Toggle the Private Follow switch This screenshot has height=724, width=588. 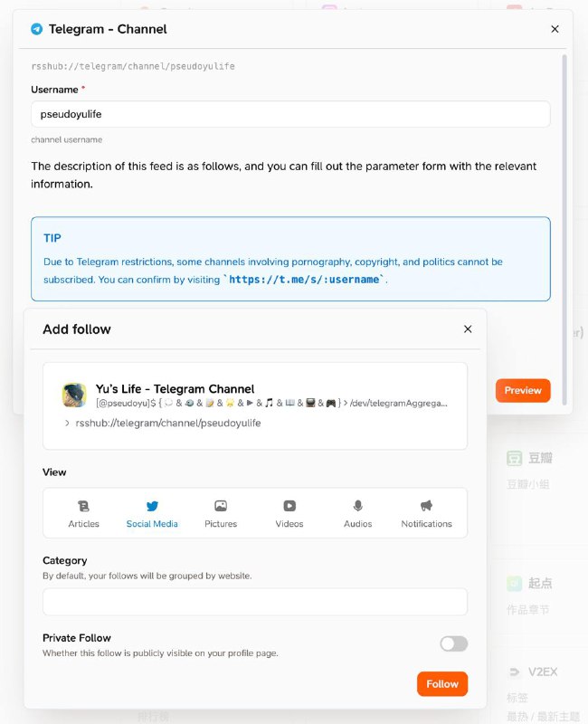(453, 643)
